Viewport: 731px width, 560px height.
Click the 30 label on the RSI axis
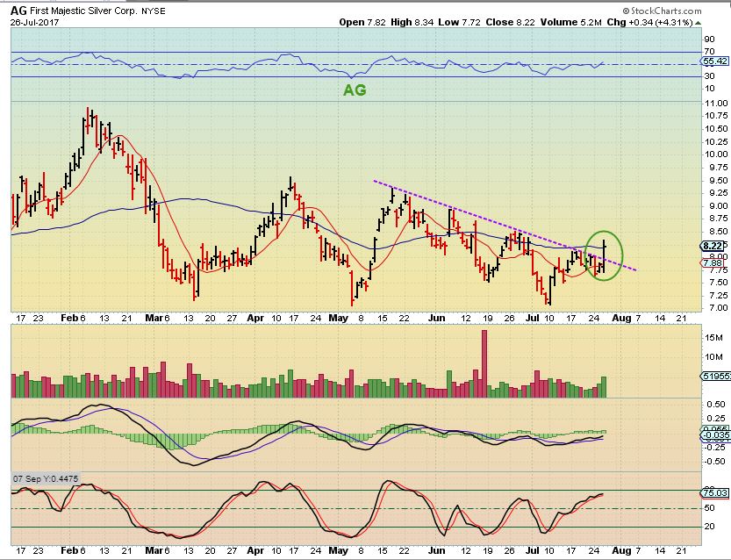710,76
